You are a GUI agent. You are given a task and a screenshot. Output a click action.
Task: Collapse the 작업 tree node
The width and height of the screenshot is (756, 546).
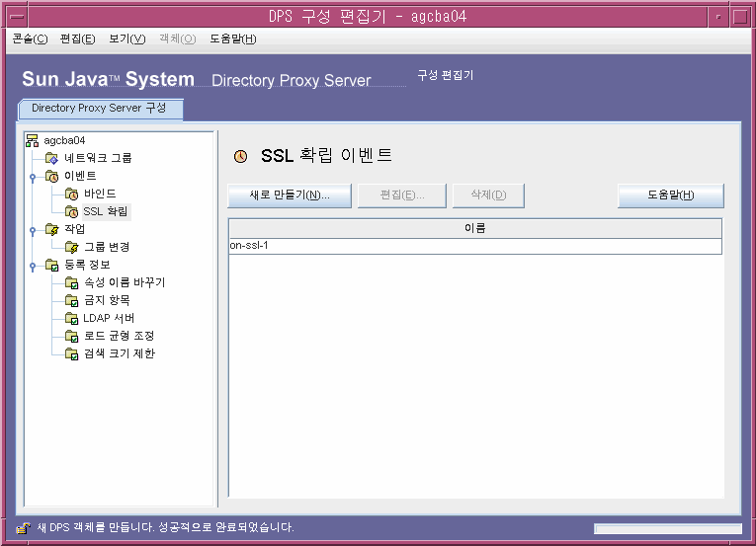[33, 231]
